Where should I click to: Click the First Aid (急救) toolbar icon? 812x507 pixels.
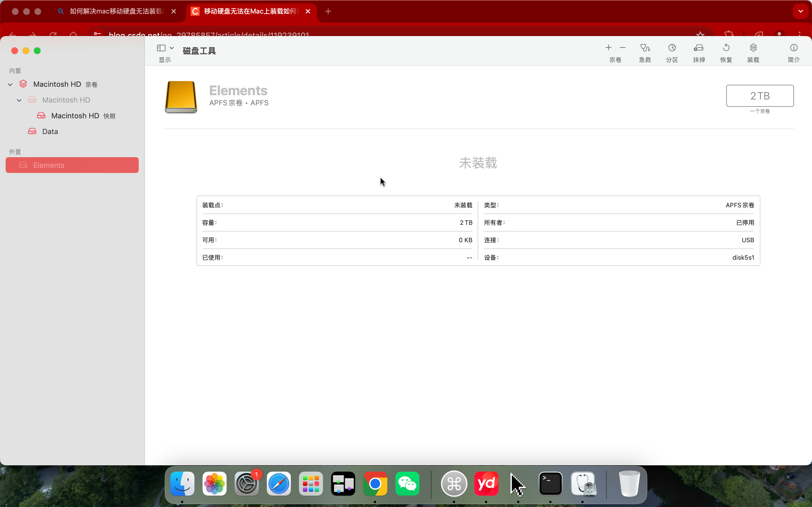(x=645, y=48)
